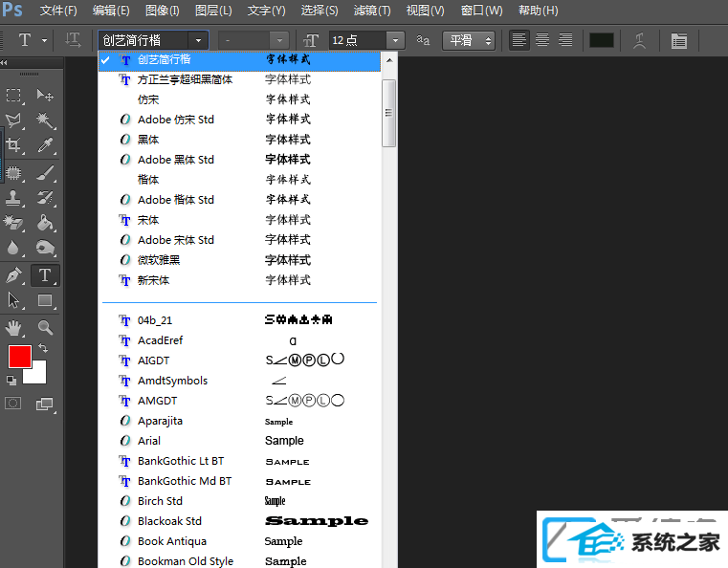Select the Sponge tool
The width and height of the screenshot is (728, 568).
45,248
